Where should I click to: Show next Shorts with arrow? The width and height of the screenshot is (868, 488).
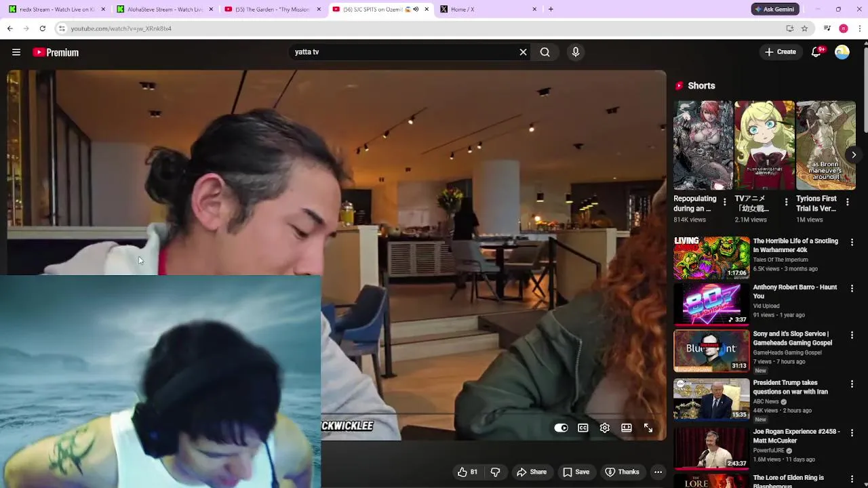pos(854,155)
